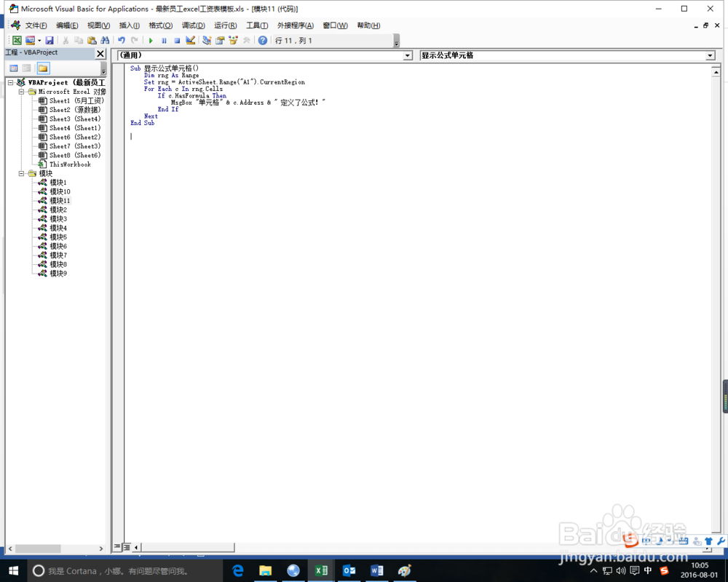
Task: Select ThisWorkbook in project tree
Action: coord(65,164)
